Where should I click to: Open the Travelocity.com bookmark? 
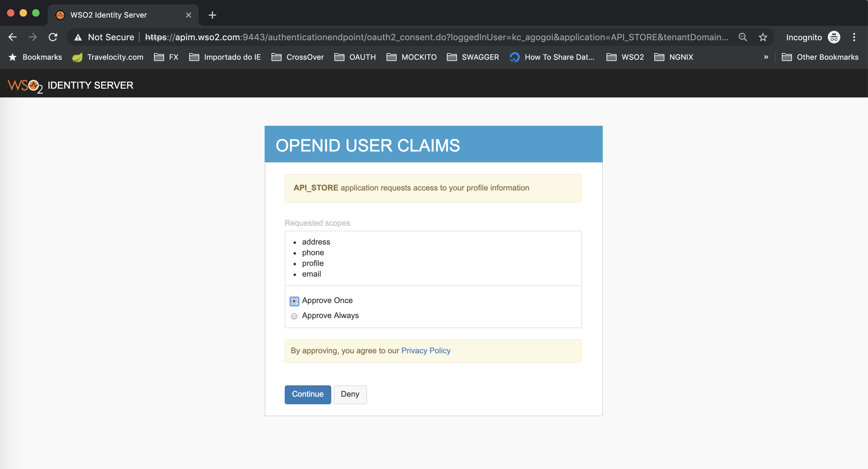coord(108,57)
